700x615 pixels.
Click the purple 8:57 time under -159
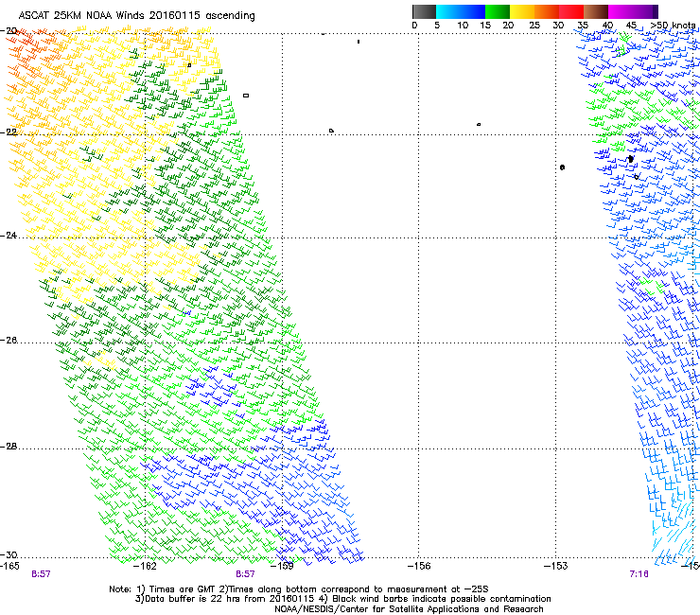(x=246, y=574)
